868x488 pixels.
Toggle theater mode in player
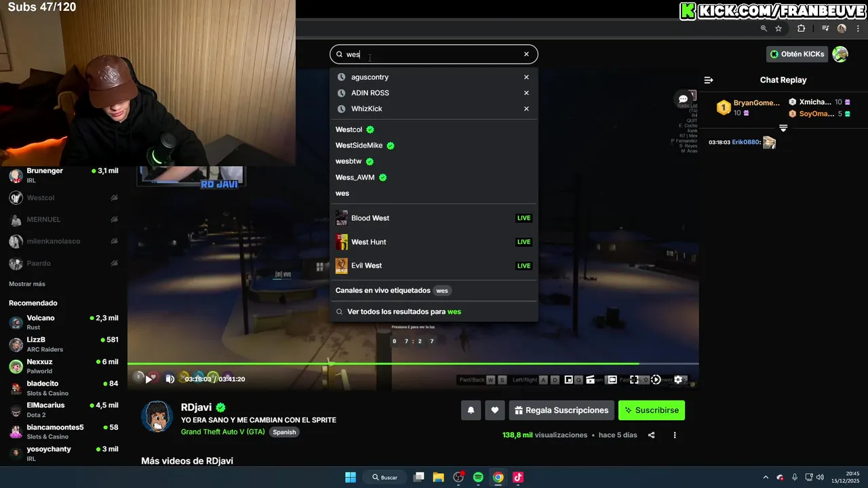(x=612, y=380)
